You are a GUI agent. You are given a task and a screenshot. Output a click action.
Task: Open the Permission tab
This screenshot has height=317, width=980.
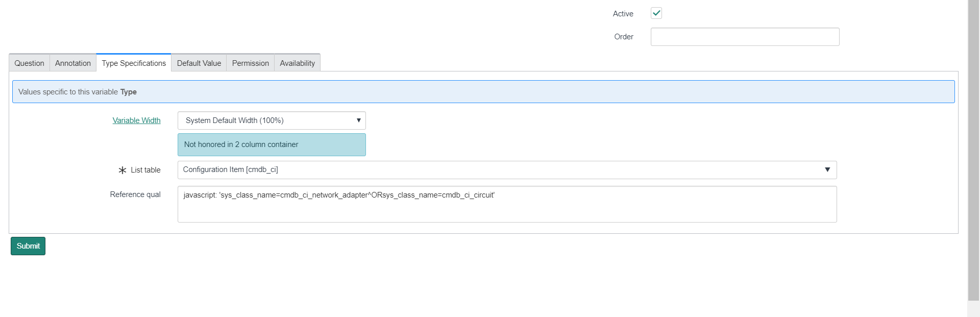pos(250,63)
